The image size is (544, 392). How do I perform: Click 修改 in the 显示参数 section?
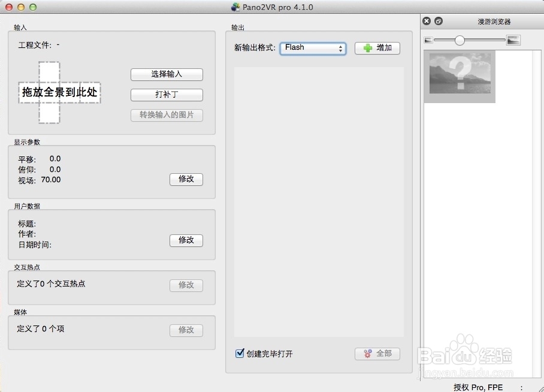[186, 179]
